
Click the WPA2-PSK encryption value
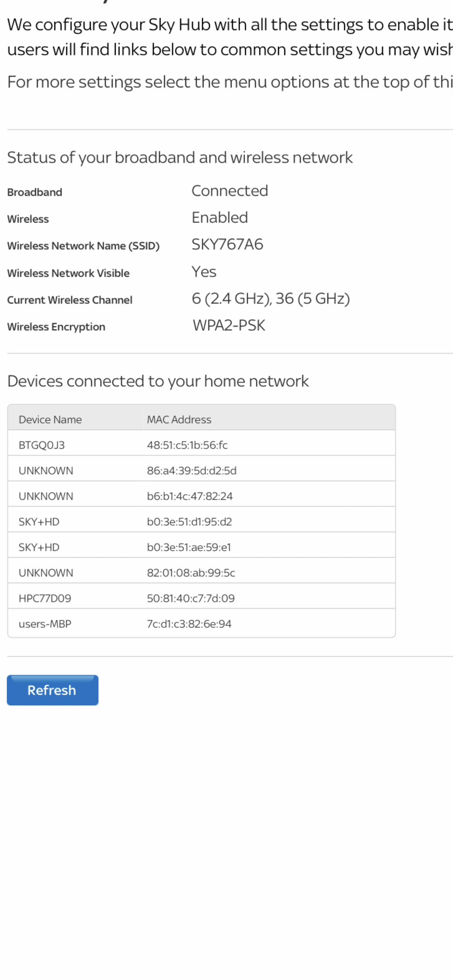(x=228, y=326)
